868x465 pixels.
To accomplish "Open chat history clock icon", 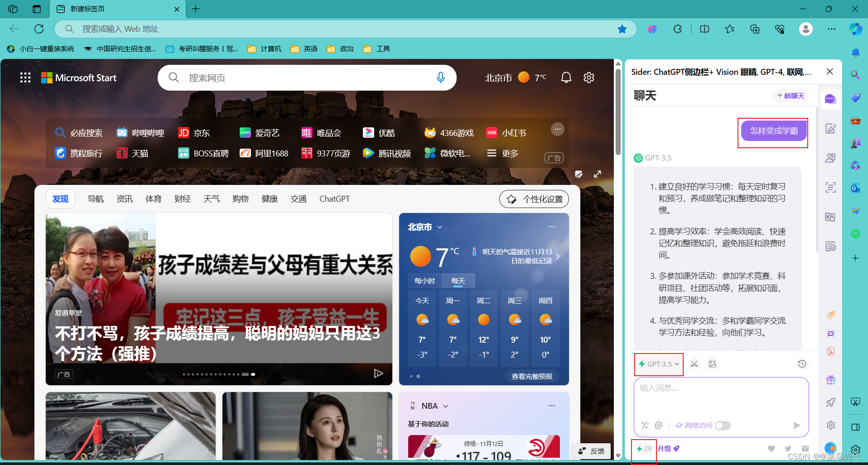I will tap(802, 364).
